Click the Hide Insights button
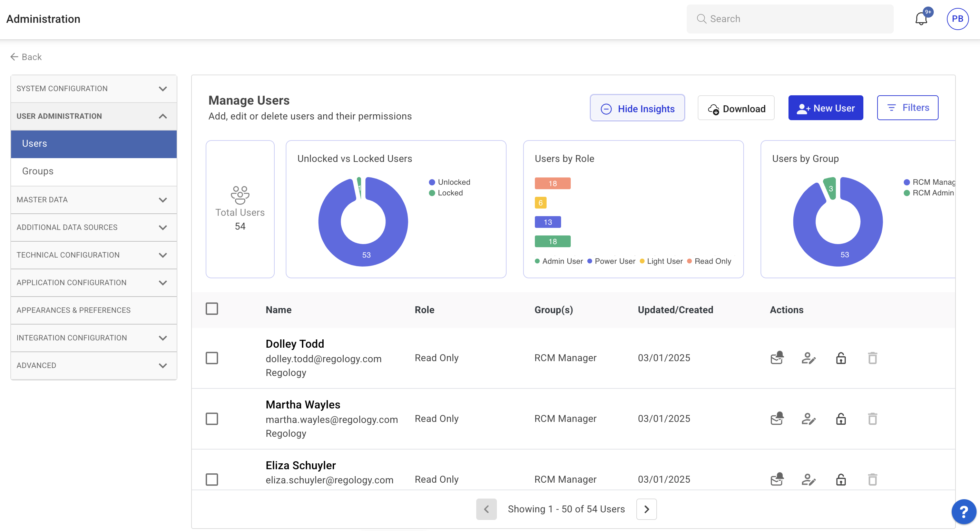 tap(637, 108)
